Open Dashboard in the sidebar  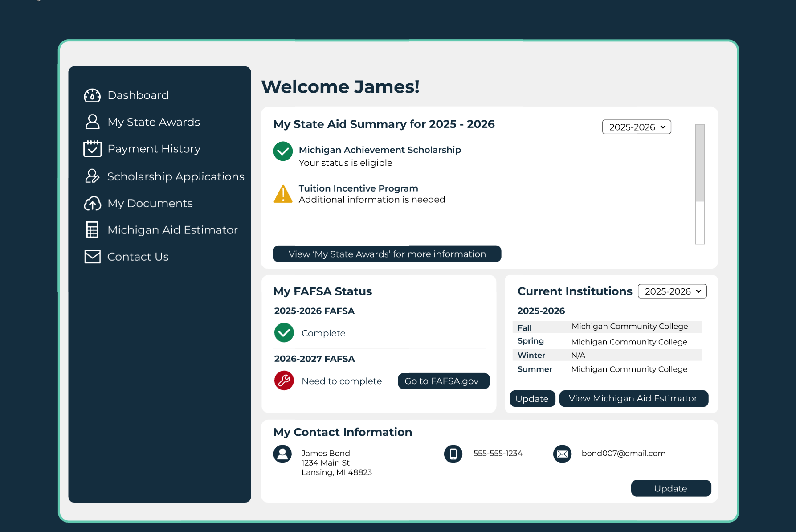[138, 95]
